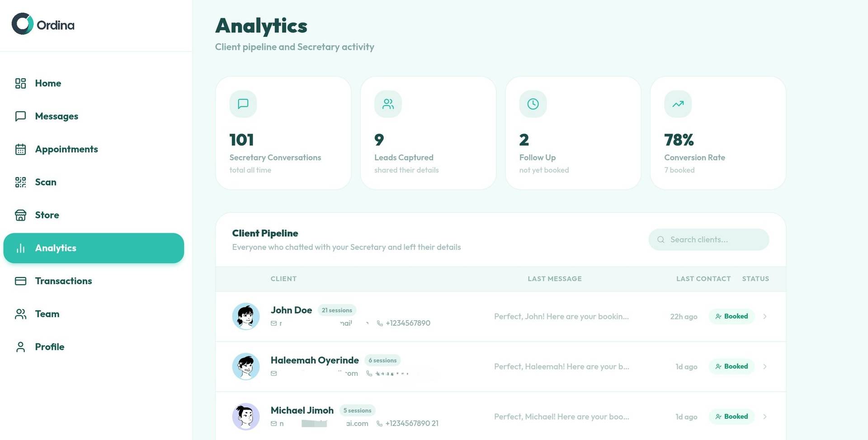
Task: Click the Scan QR code icon
Action: pyautogui.click(x=20, y=182)
